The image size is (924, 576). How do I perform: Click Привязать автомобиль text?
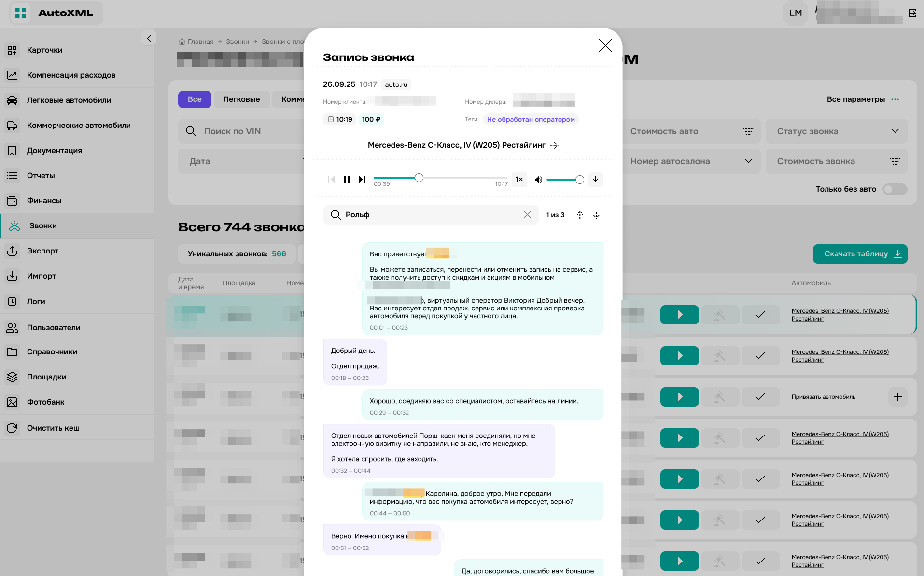click(x=823, y=397)
